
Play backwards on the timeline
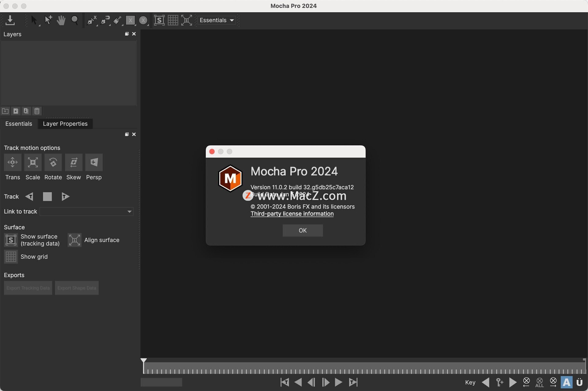[298, 382]
